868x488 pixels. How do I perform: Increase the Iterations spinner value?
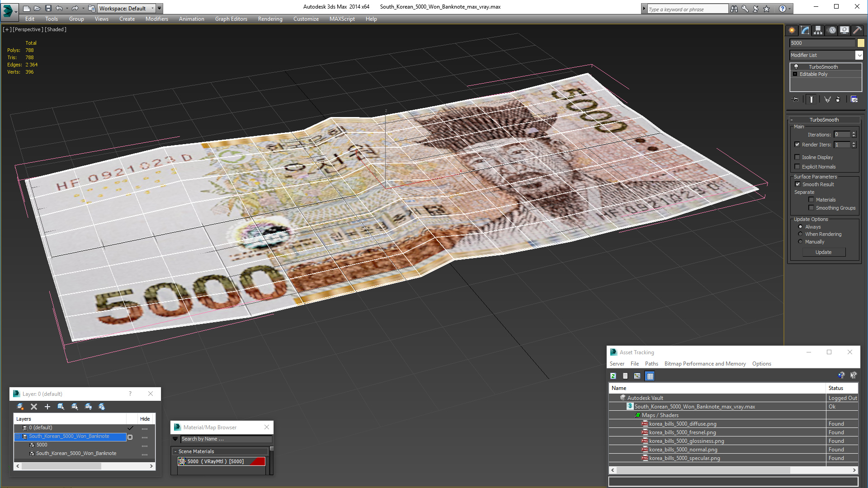(854, 133)
